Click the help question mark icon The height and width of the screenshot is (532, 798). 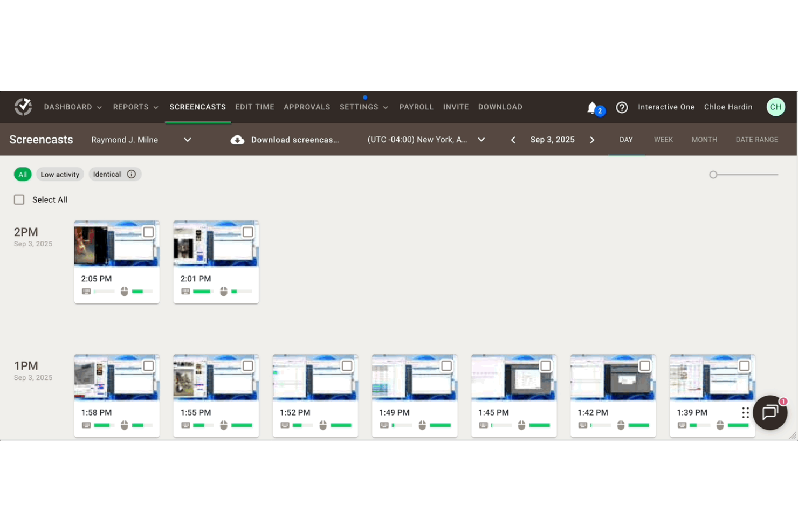[622, 107]
